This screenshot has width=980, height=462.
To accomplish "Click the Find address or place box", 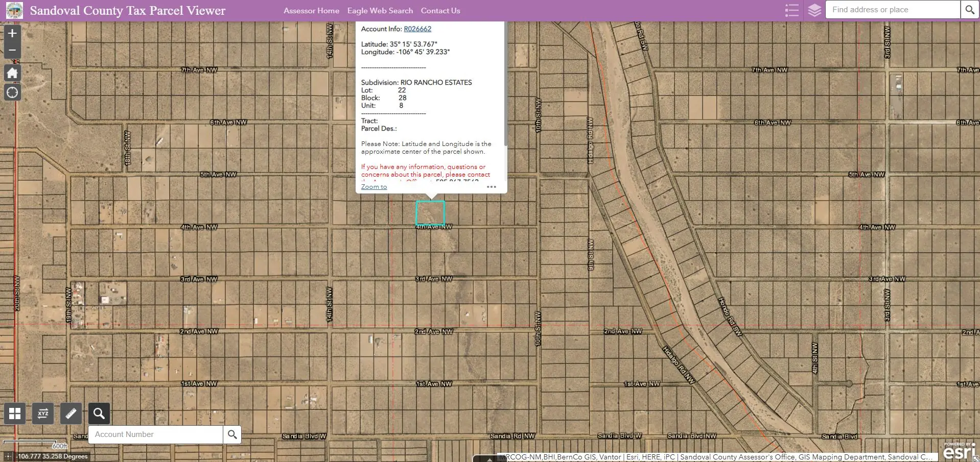I will pos(892,10).
